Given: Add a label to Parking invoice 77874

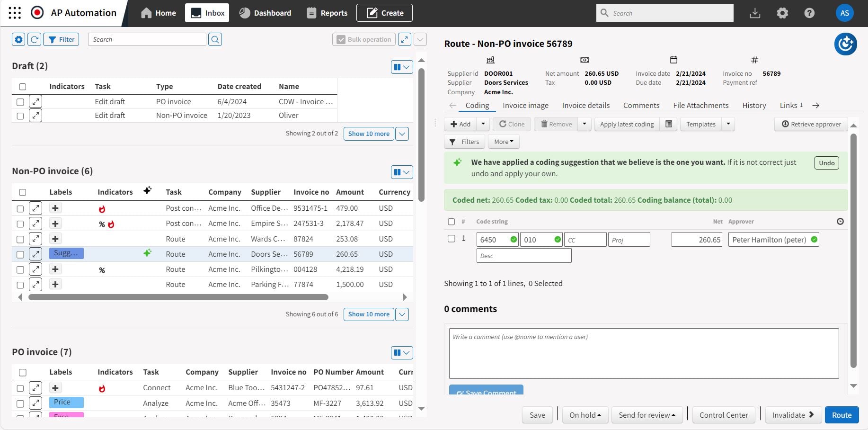Looking at the screenshot, I should (x=55, y=285).
